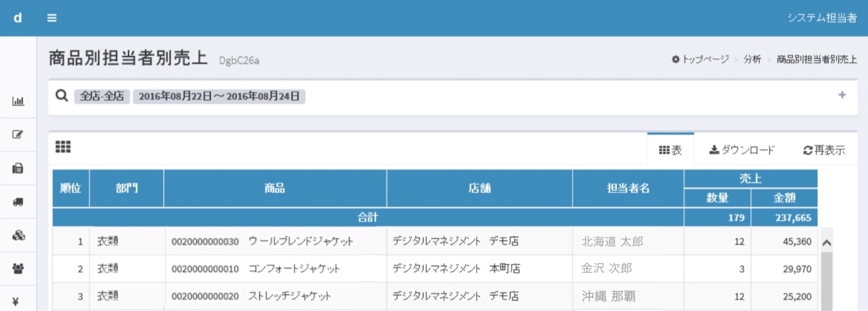The width and height of the screenshot is (868, 311).
Task: Expand search conditions with plus icon
Action: [x=842, y=95]
